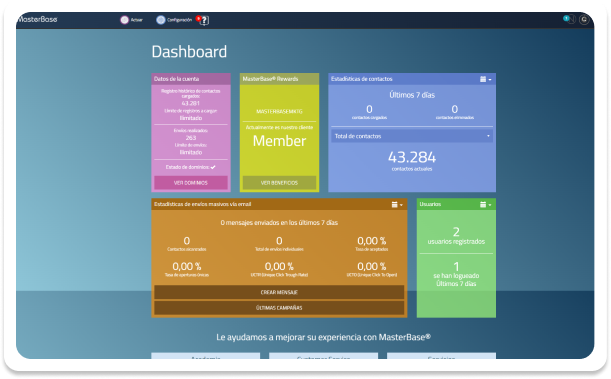Select the Configuración menu label
The height and width of the screenshot is (379, 611).
(x=180, y=20)
